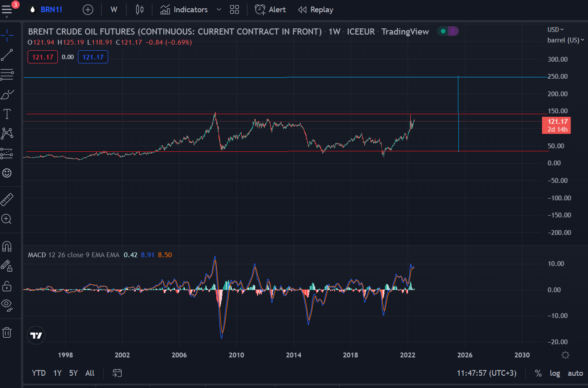Screen dimensions: 588x388
Task: Select the ruler Measure tool
Action: [x=7, y=199]
